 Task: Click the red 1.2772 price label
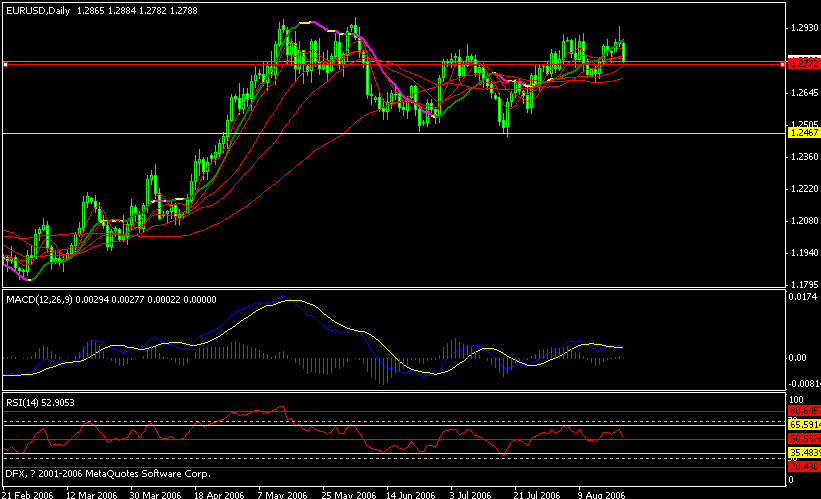pos(804,63)
